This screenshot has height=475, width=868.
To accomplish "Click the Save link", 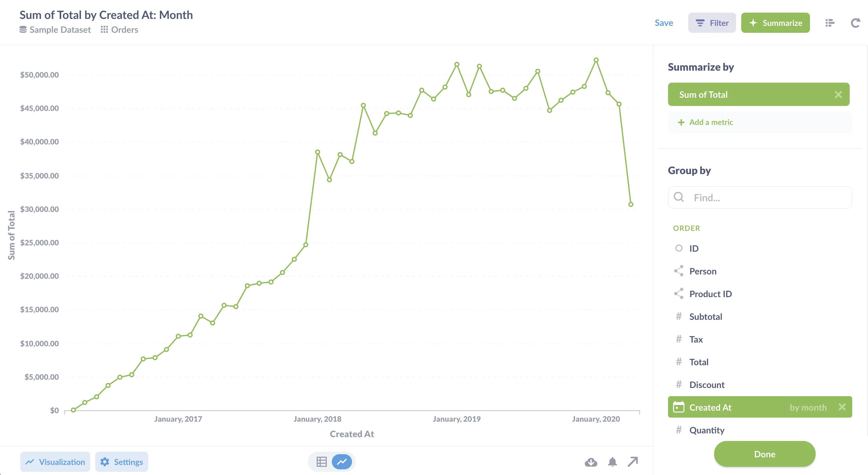I will [664, 23].
